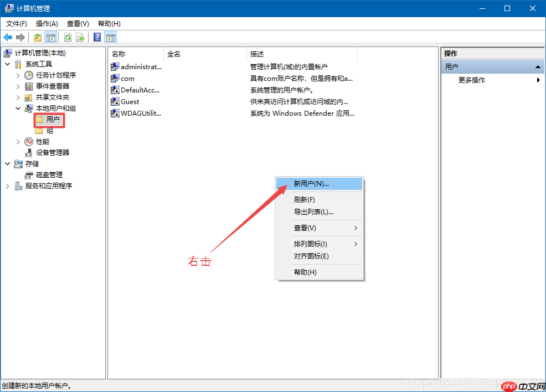Screen dimensions: 546x392
Task: Select the Guest account in the user list
Action: click(131, 101)
